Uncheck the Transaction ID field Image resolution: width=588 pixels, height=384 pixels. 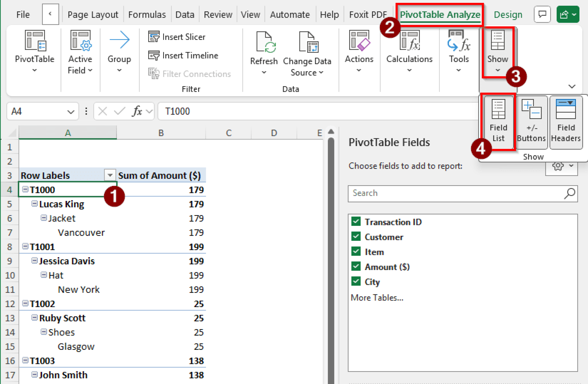356,222
